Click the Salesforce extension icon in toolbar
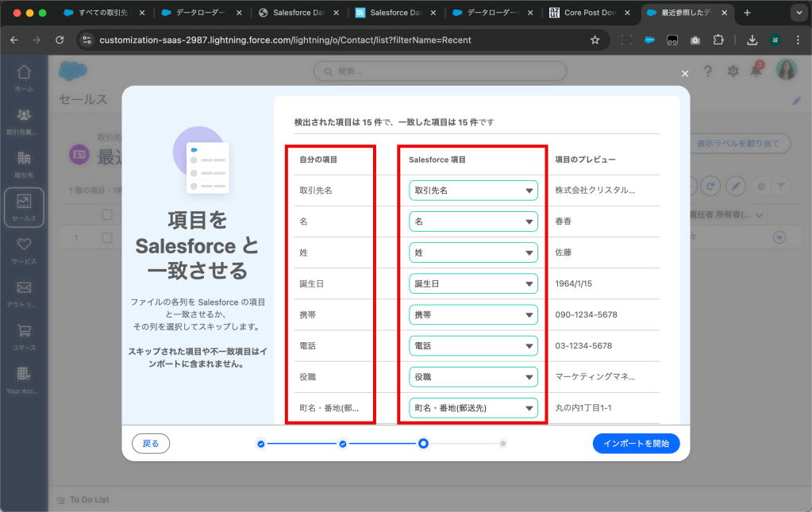The height and width of the screenshot is (512, 812). tap(649, 40)
